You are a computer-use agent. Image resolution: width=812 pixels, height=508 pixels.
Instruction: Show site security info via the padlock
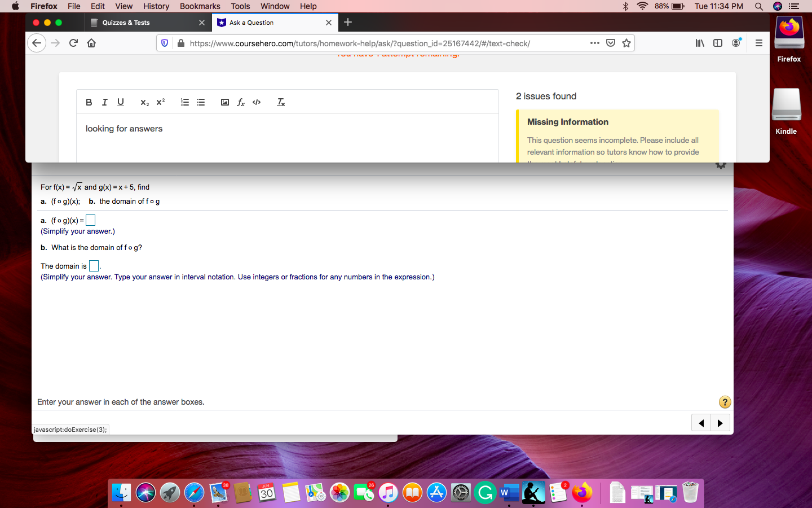tap(181, 43)
